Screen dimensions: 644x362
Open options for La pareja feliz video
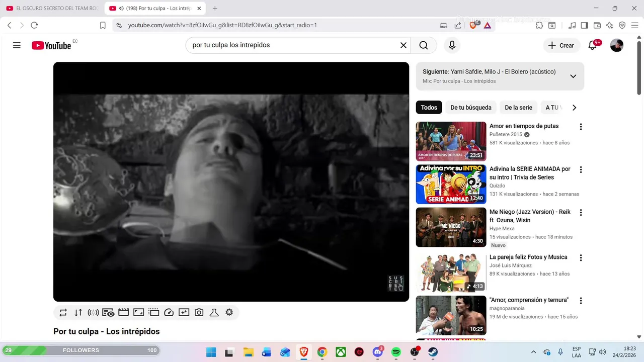click(x=581, y=258)
